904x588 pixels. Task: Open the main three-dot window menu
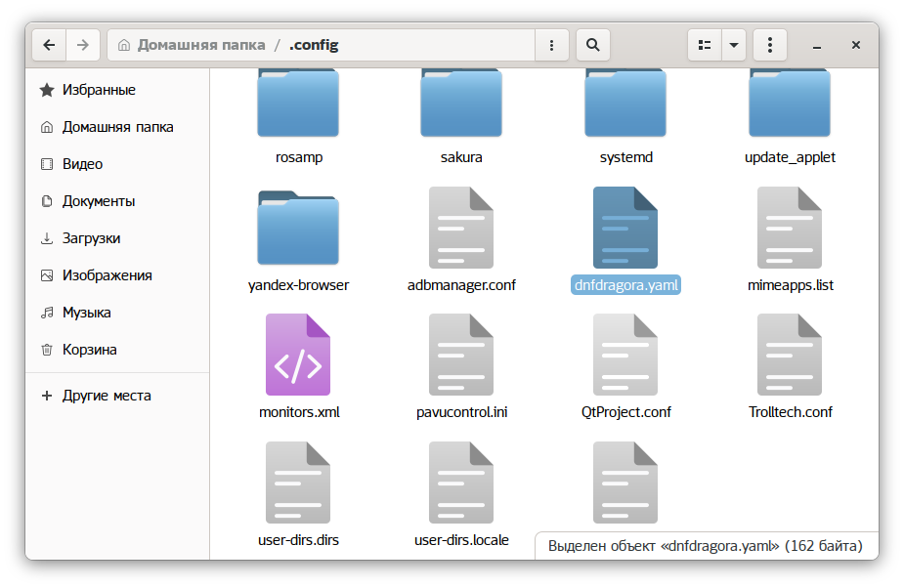pos(770,45)
